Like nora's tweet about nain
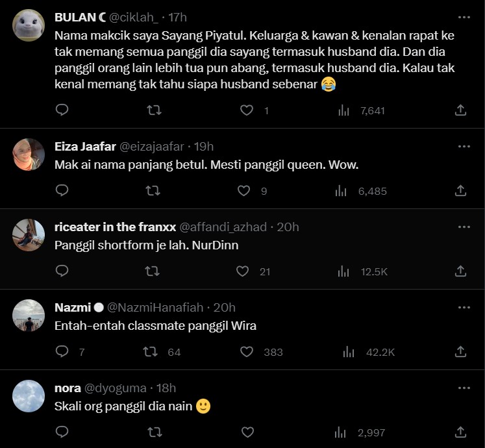Viewport: 485px width, 448px height. [247, 432]
